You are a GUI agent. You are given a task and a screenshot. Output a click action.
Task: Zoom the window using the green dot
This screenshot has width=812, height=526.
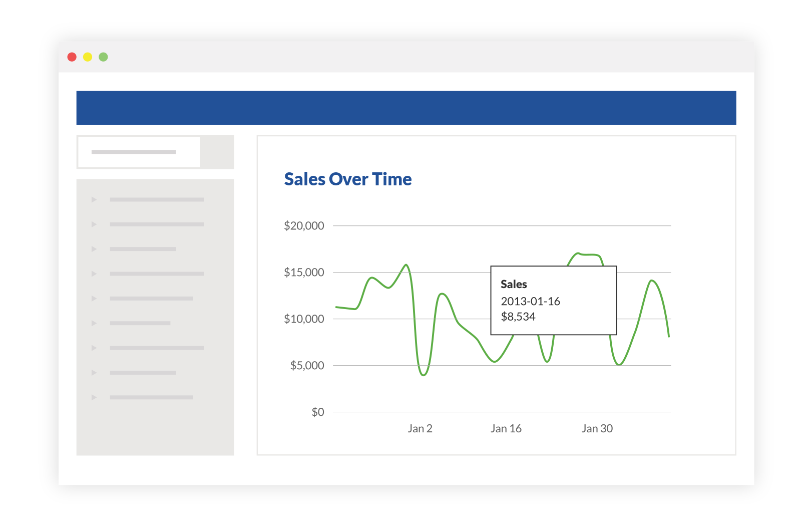pos(103,57)
